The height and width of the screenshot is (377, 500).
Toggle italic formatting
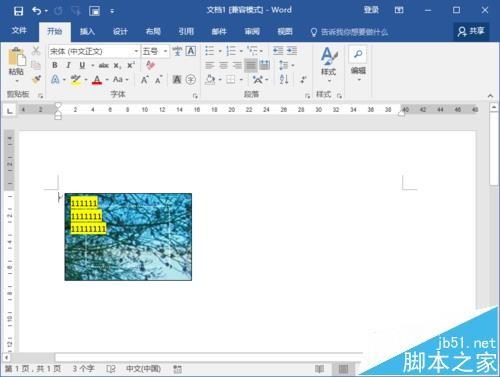tap(68, 65)
